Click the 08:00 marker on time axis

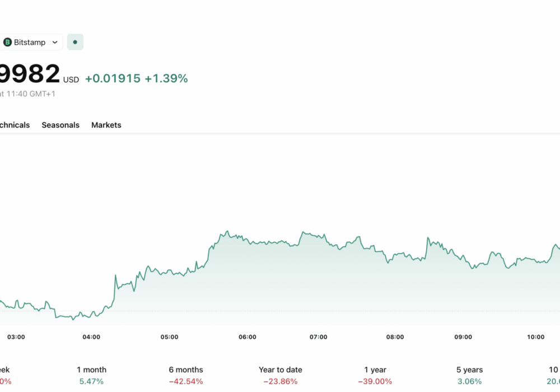pos(395,337)
